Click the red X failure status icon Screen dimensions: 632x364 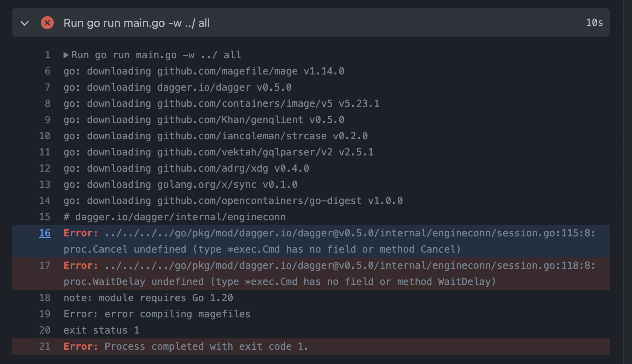tap(47, 23)
